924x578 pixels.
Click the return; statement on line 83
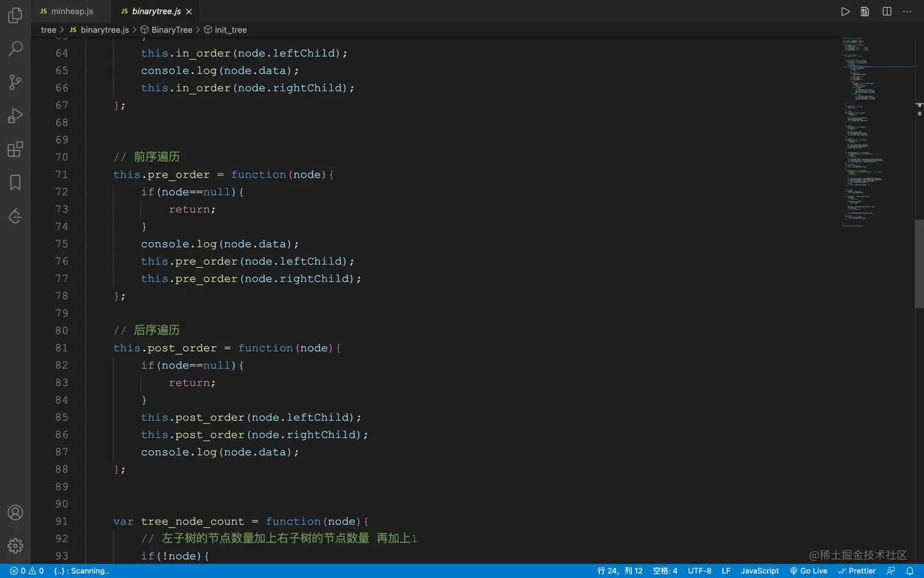193,382
